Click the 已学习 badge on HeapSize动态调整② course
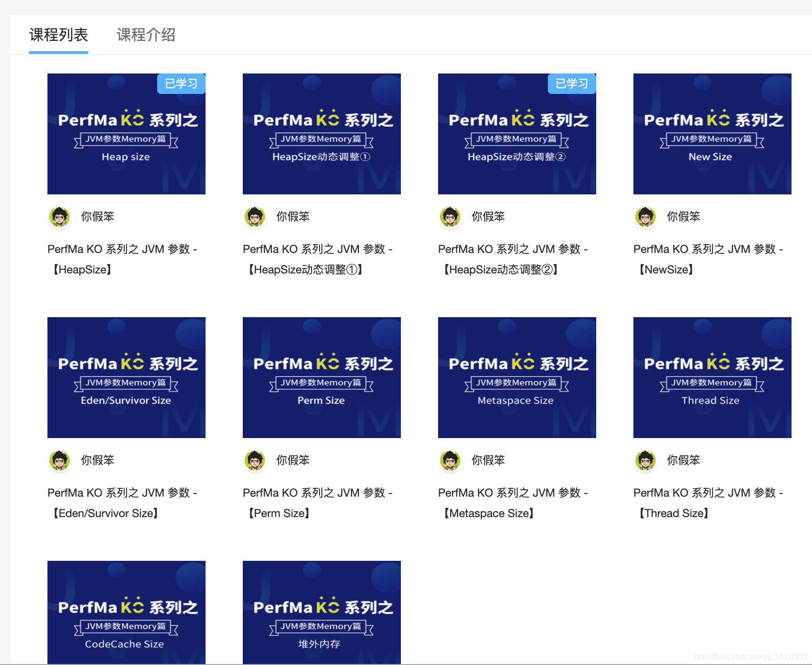 (x=571, y=84)
